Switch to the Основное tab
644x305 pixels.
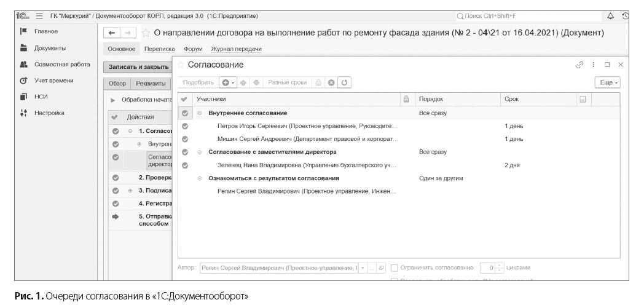click(x=122, y=49)
